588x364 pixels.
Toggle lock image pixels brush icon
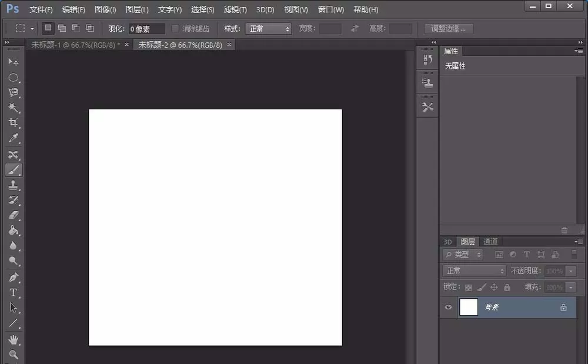pos(482,288)
